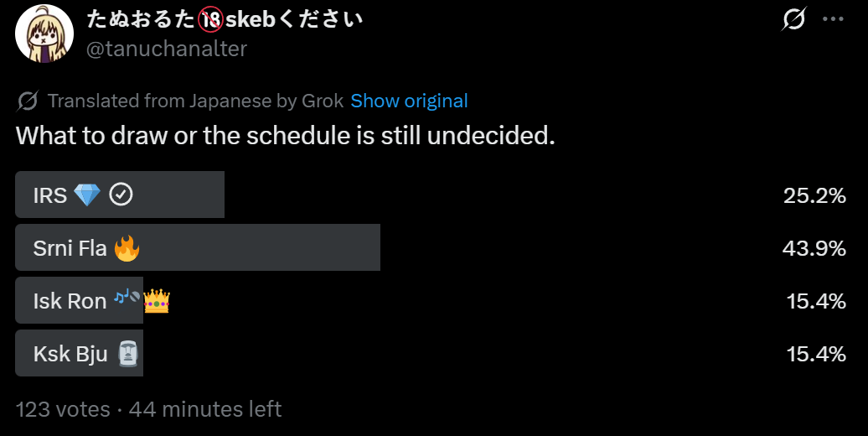The width and height of the screenshot is (868, 436).
Task: Click the display name with skeb text
Action: [x=225, y=19]
